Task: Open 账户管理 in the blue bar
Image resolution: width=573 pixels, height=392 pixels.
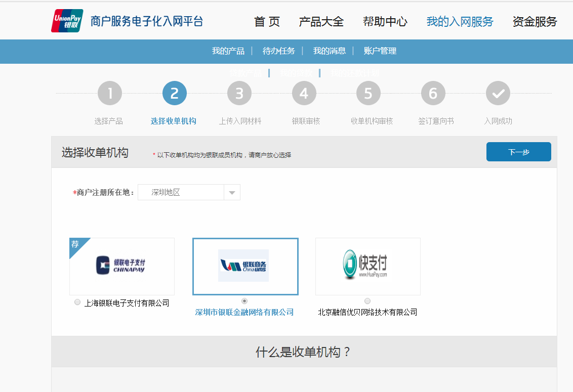Action: [x=380, y=51]
